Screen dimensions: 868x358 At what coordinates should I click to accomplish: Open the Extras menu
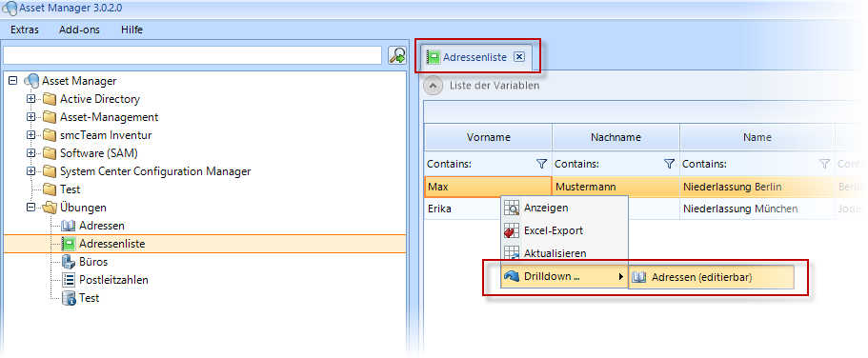click(25, 30)
